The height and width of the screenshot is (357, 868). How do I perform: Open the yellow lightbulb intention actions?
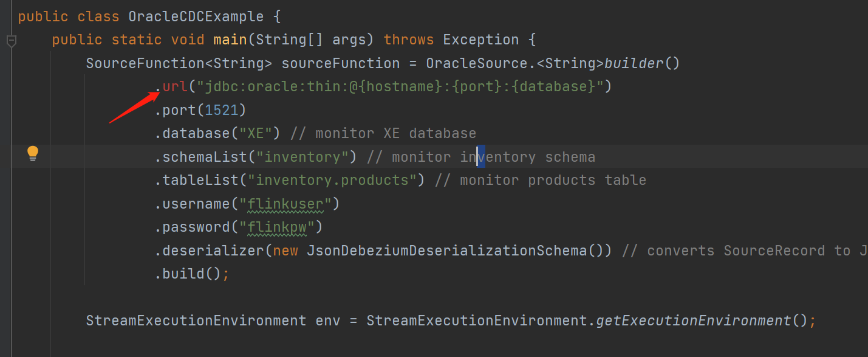point(33,153)
